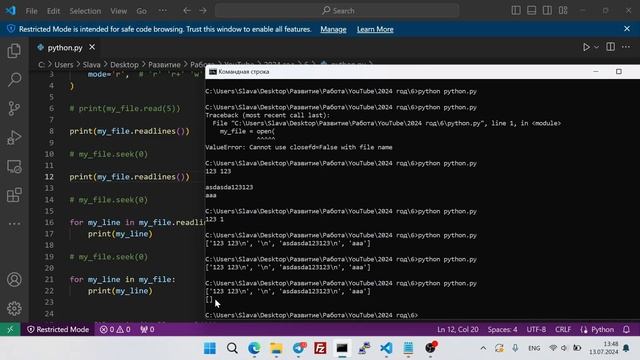Open the View menu
This screenshot has width=640, height=360.
point(118,11)
